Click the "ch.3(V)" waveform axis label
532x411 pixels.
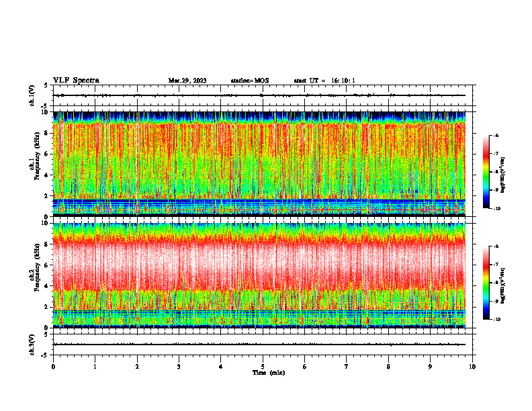[32, 345]
